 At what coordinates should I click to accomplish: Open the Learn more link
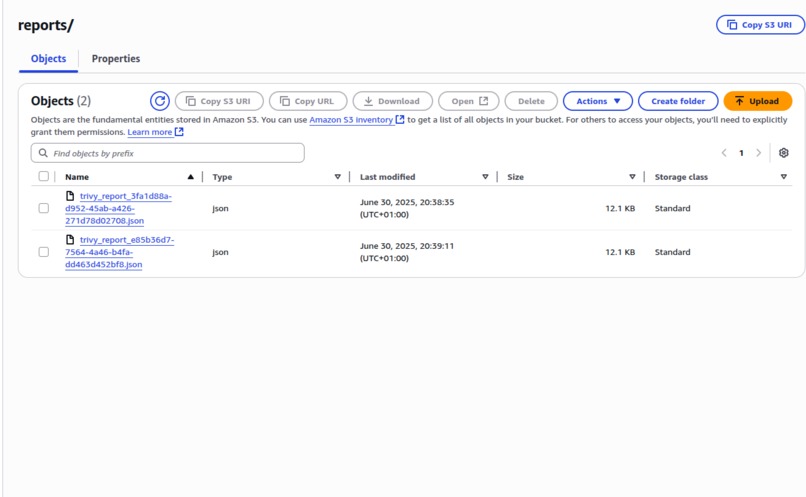(150, 132)
